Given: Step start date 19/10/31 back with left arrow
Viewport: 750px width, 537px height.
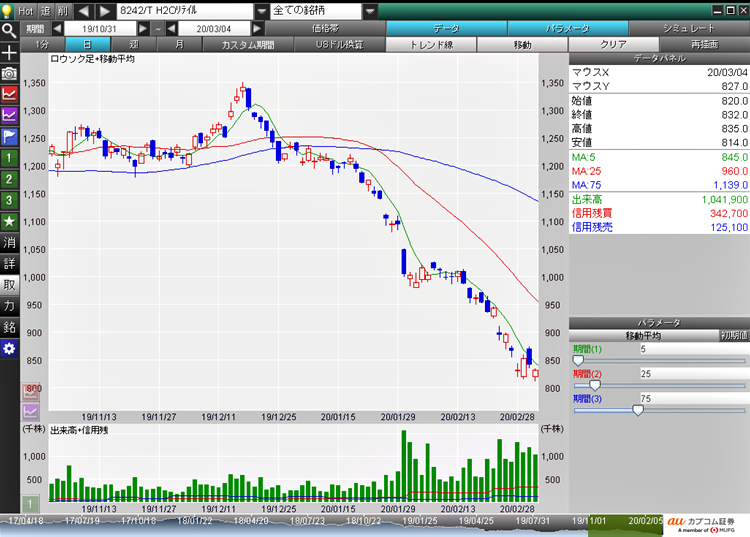Looking at the screenshot, I should (58, 29).
